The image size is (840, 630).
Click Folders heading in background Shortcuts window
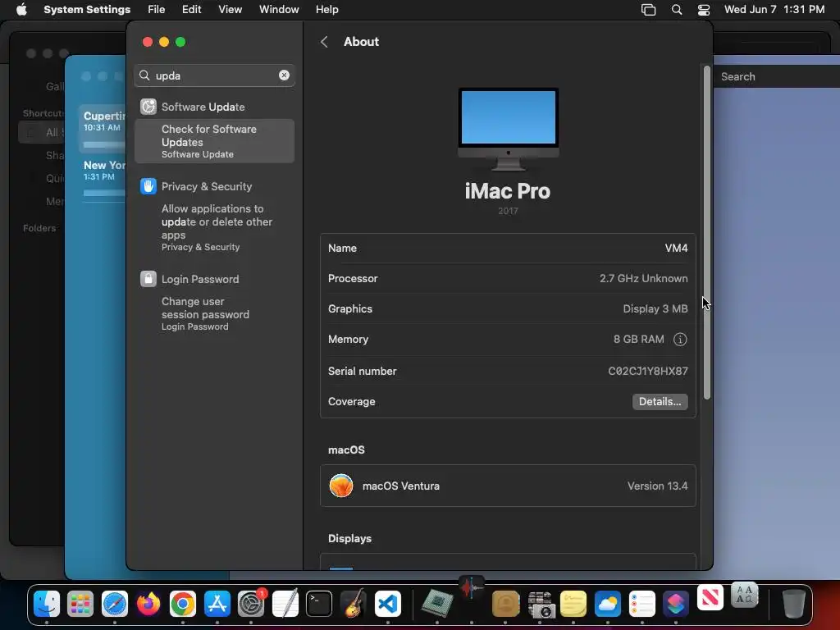pos(39,228)
